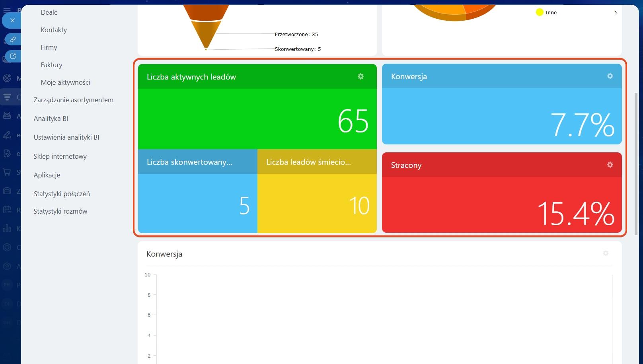The height and width of the screenshot is (364, 643).
Task: Click the bar chart icon in left sidebar
Action: coord(7,228)
